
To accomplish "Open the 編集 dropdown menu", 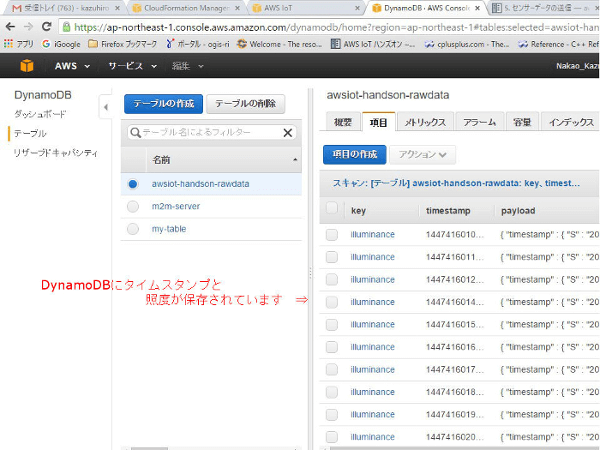I will coord(187,66).
